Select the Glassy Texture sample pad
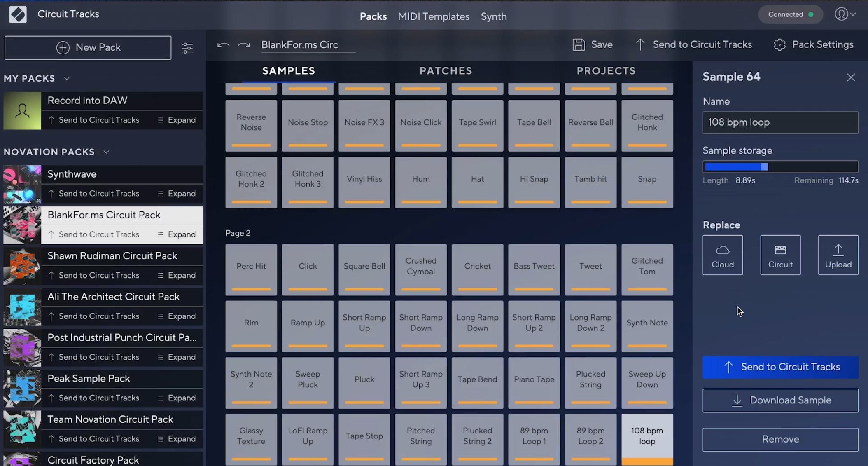The image size is (868, 466). [x=251, y=439]
